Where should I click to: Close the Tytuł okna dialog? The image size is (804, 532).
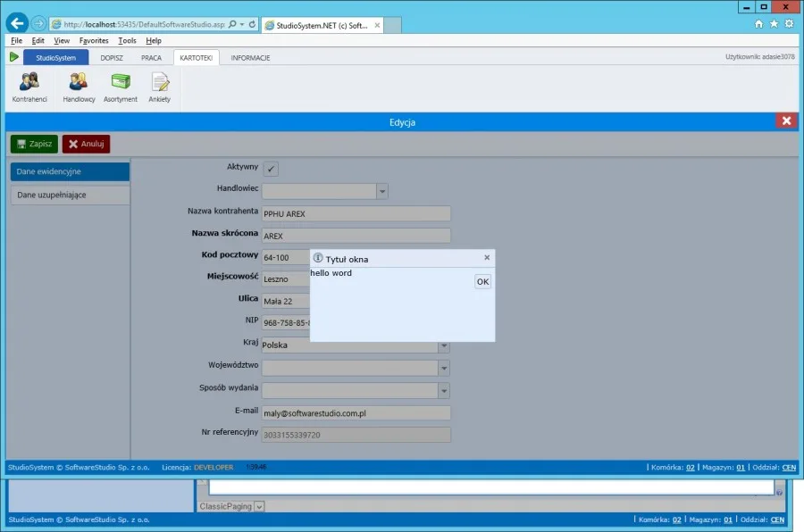click(x=487, y=257)
